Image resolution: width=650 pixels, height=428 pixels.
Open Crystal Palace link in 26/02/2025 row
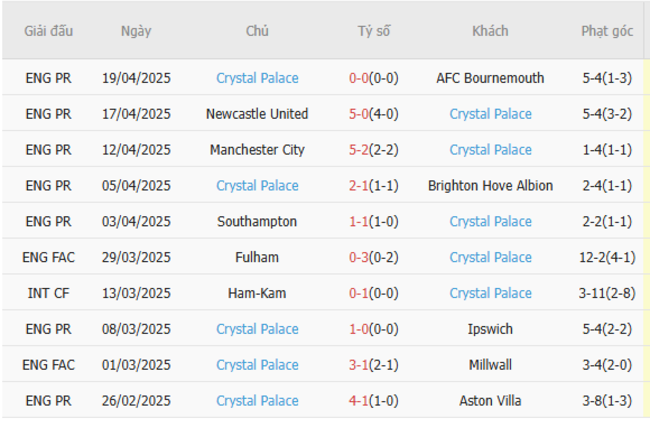[x=257, y=401]
